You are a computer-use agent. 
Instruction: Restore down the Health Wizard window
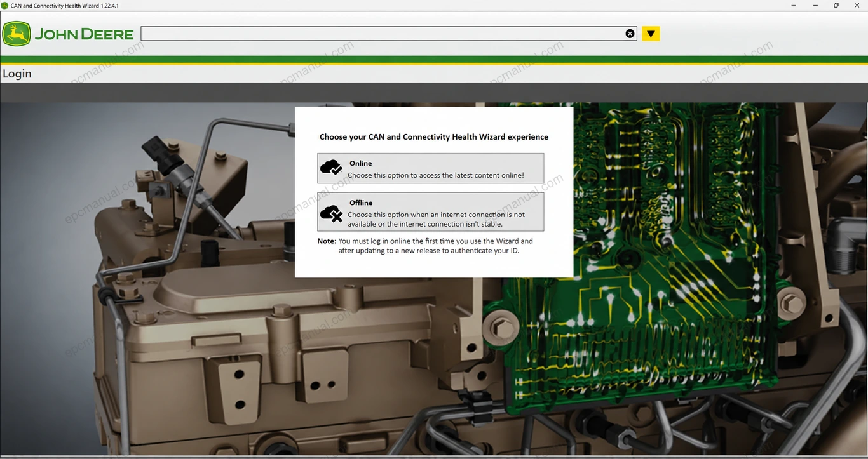tap(836, 5)
